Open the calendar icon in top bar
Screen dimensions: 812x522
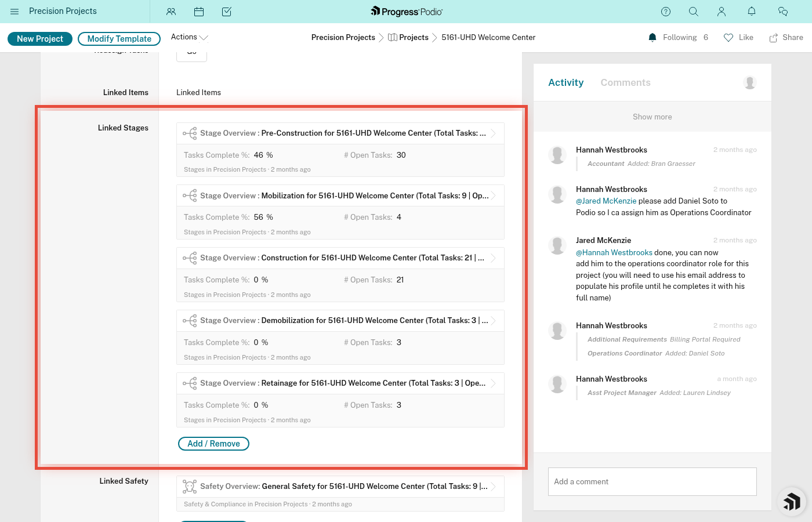[x=199, y=12]
